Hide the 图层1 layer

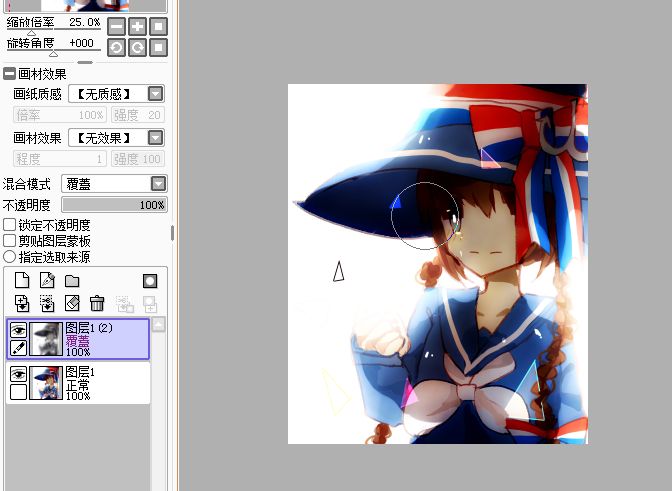tap(18, 374)
